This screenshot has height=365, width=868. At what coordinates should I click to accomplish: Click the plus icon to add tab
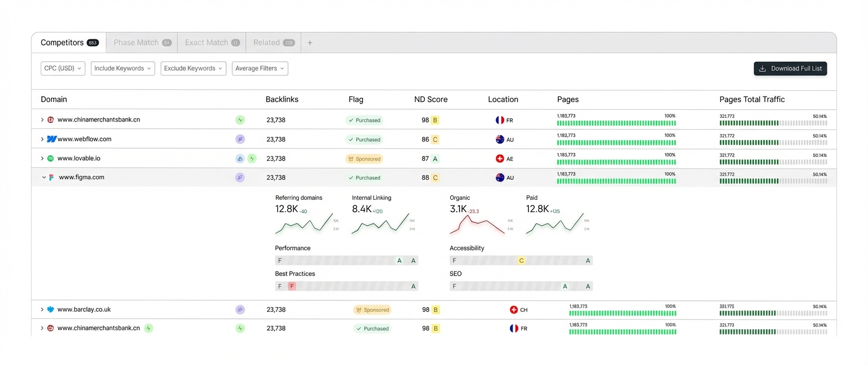point(310,43)
